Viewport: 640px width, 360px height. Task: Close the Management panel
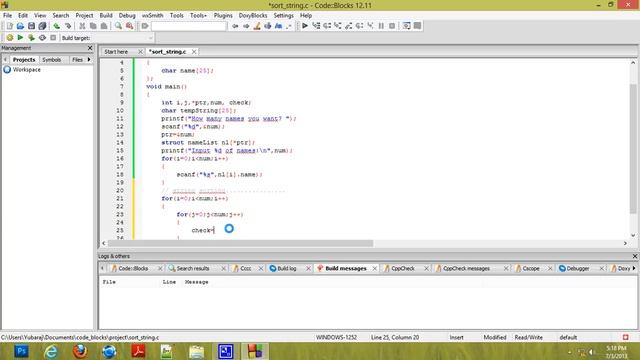90,48
